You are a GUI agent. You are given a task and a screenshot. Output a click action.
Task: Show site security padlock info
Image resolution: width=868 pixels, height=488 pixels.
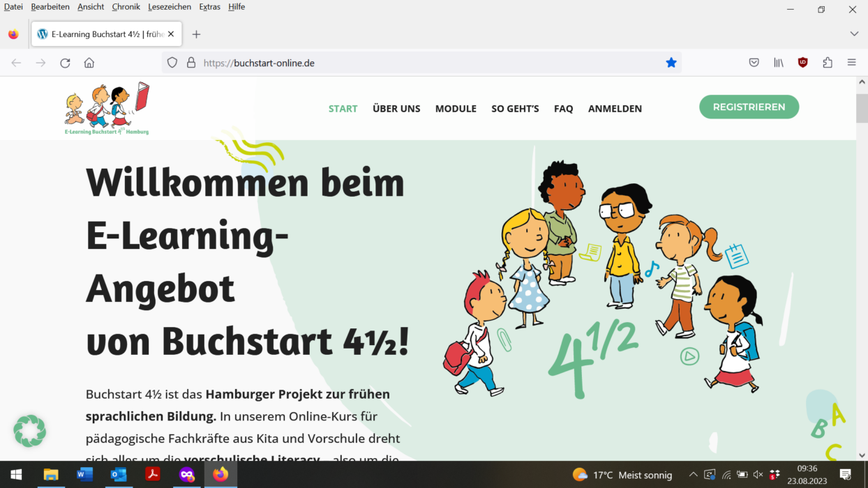(191, 63)
